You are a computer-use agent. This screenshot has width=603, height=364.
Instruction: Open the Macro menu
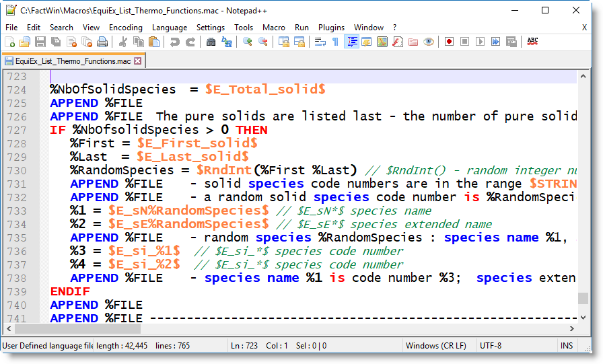274,28
